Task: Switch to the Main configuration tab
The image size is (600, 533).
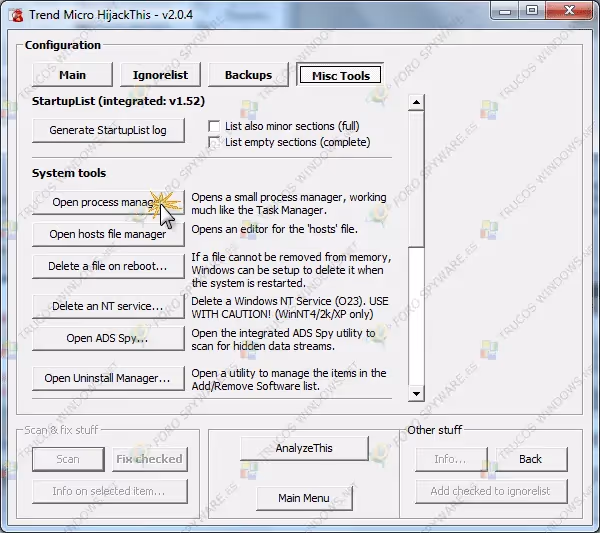Action: [72, 75]
